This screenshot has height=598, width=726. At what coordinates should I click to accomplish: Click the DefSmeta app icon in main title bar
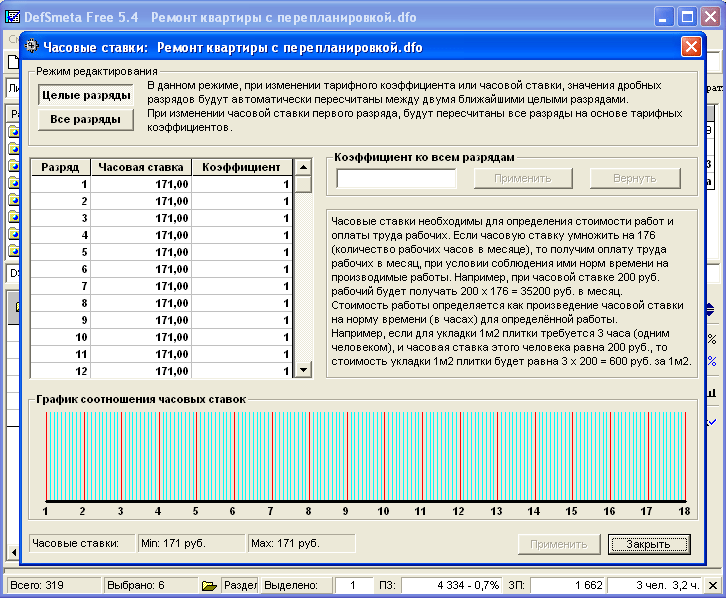13,18
